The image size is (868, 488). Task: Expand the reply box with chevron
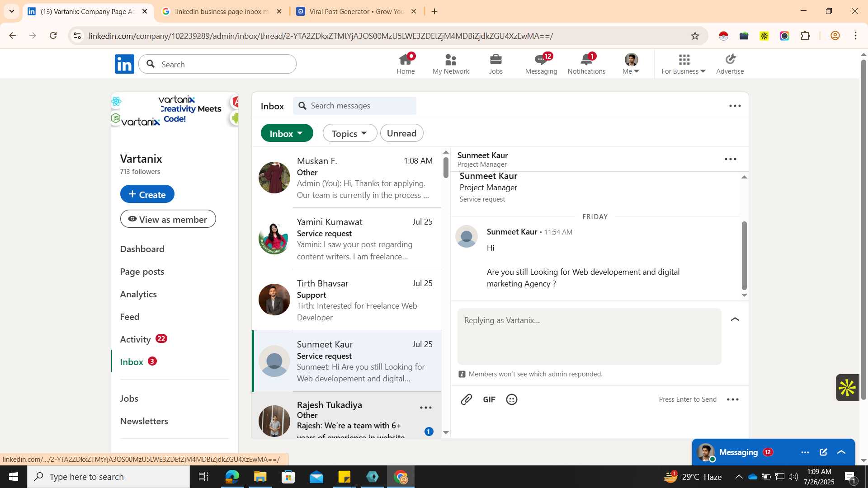coord(735,319)
